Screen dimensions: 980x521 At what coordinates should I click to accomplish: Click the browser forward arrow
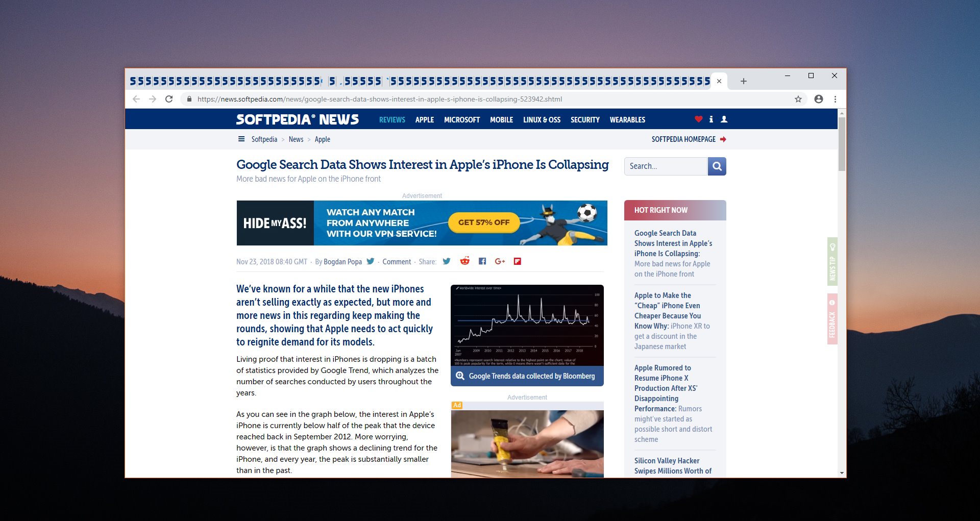coord(153,99)
